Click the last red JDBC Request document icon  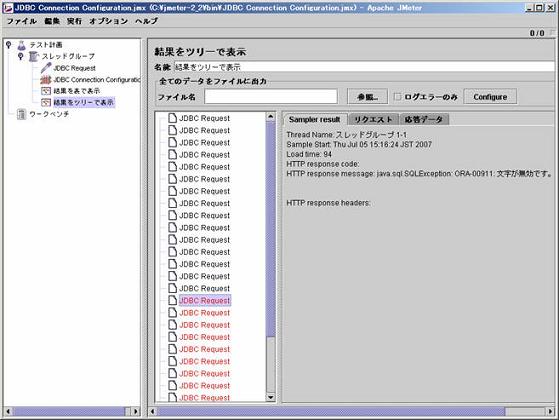(x=173, y=397)
